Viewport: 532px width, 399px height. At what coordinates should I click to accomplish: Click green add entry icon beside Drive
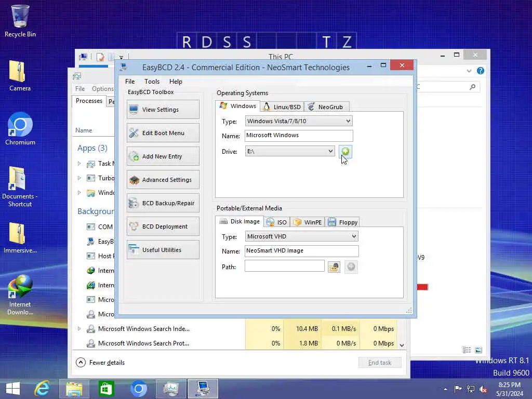[x=345, y=151]
